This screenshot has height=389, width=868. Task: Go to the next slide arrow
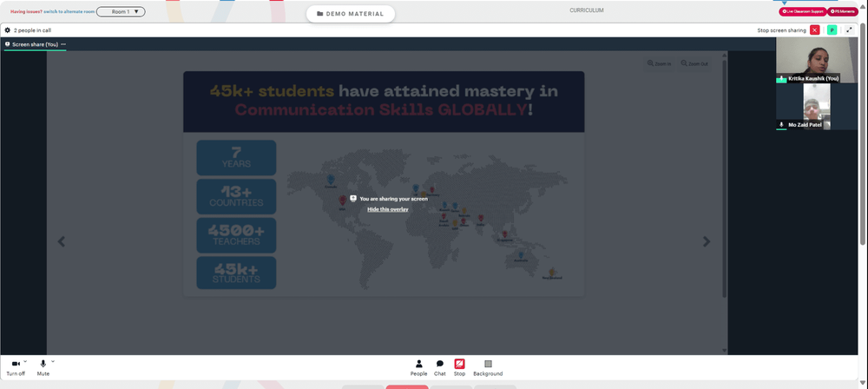tap(707, 241)
